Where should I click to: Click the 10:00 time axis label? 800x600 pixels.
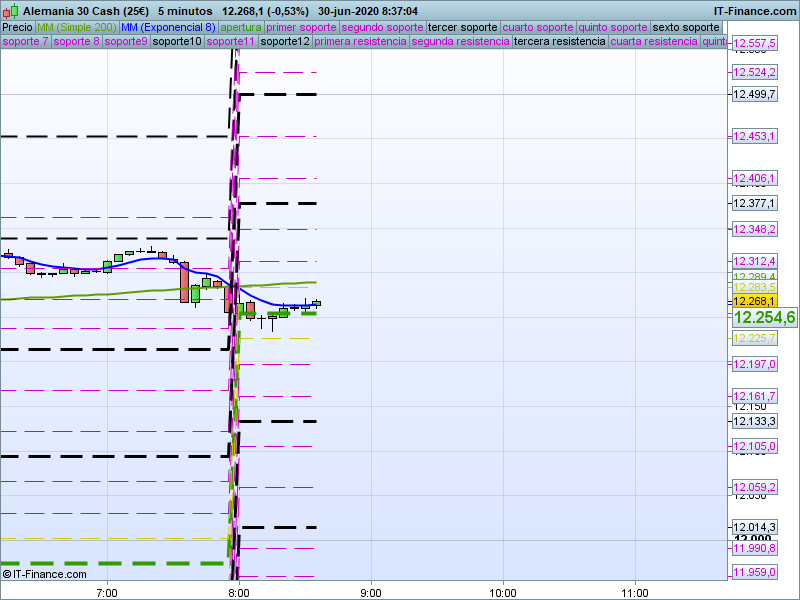coord(502,591)
